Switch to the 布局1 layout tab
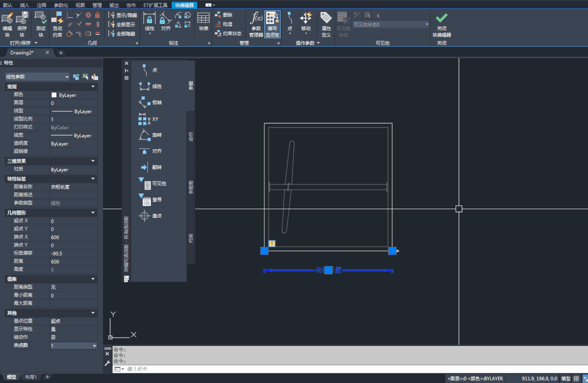Image resolution: width=588 pixels, height=383 pixels. click(30, 376)
